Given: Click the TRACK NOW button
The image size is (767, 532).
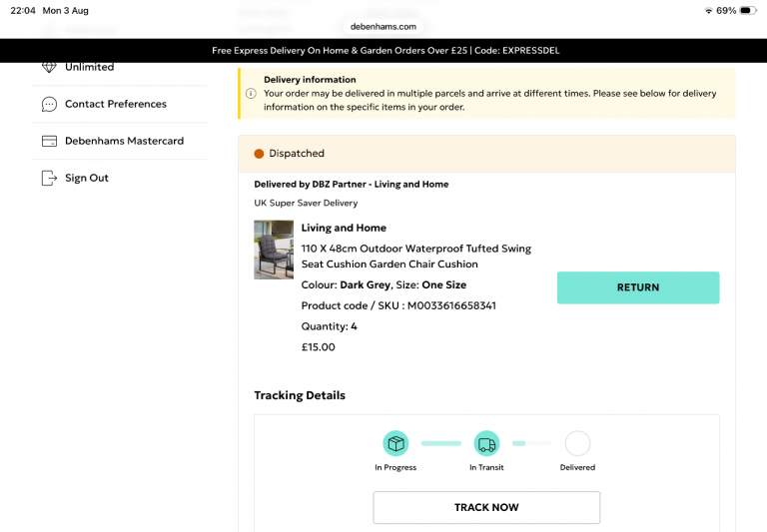Looking at the screenshot, I should pos(486,508).
